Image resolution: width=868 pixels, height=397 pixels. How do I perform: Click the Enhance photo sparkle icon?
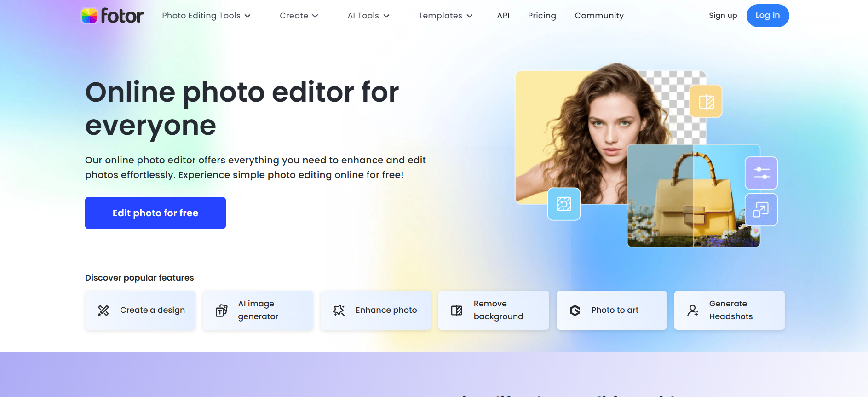click(339, 311)
